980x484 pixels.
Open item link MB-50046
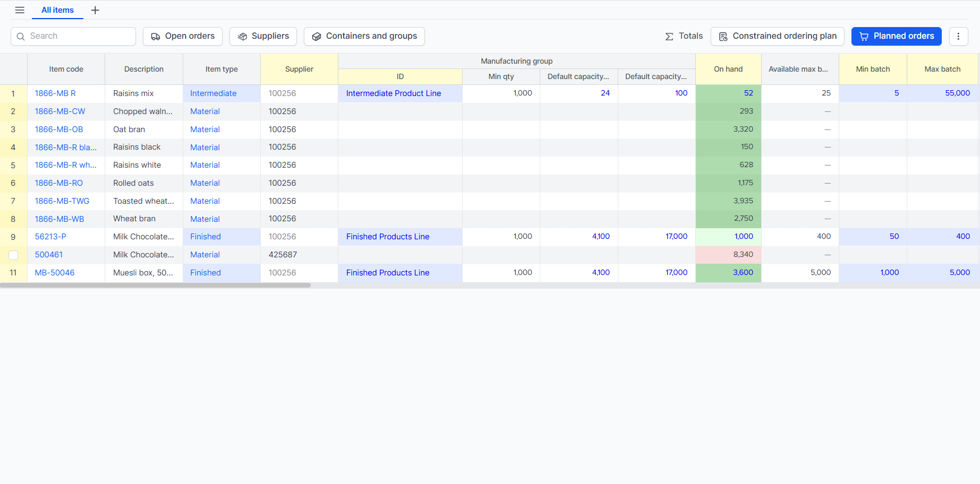[x=55, y=273]
